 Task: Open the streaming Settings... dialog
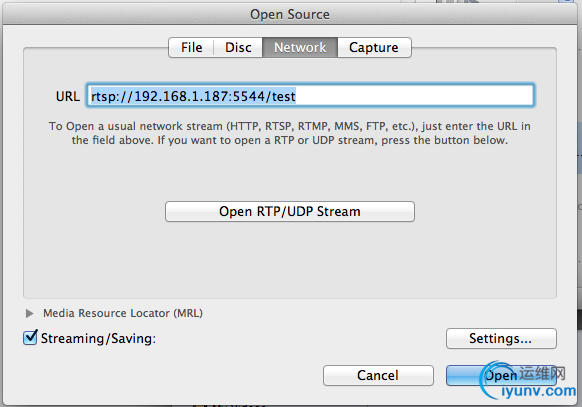501,338
